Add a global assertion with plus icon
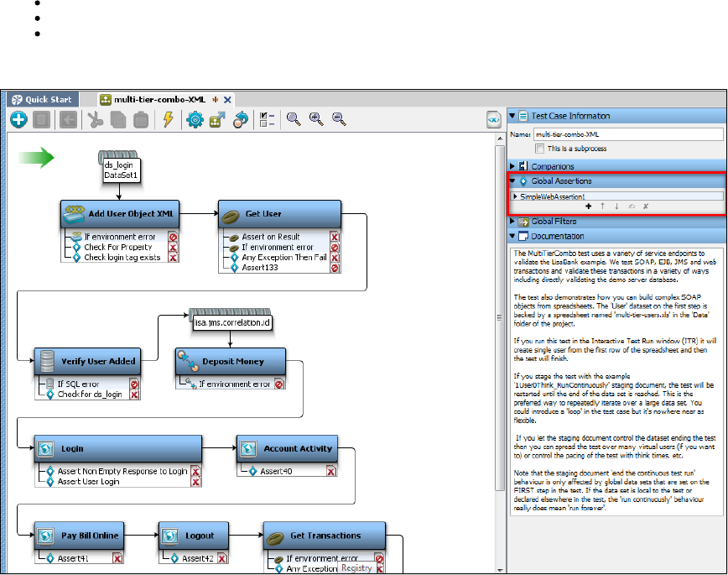728x575 pixels. (x=588, y=205)
